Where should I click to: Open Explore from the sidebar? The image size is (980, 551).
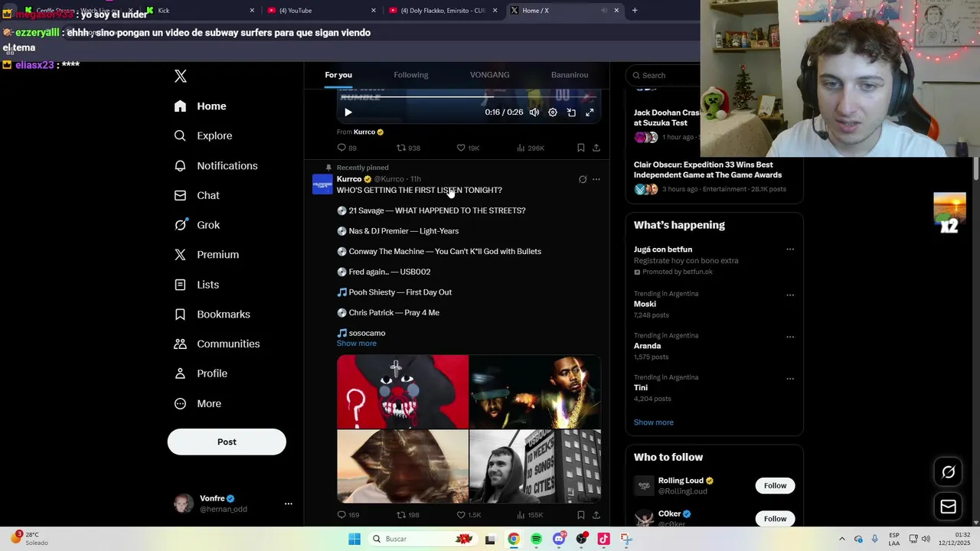203,135
